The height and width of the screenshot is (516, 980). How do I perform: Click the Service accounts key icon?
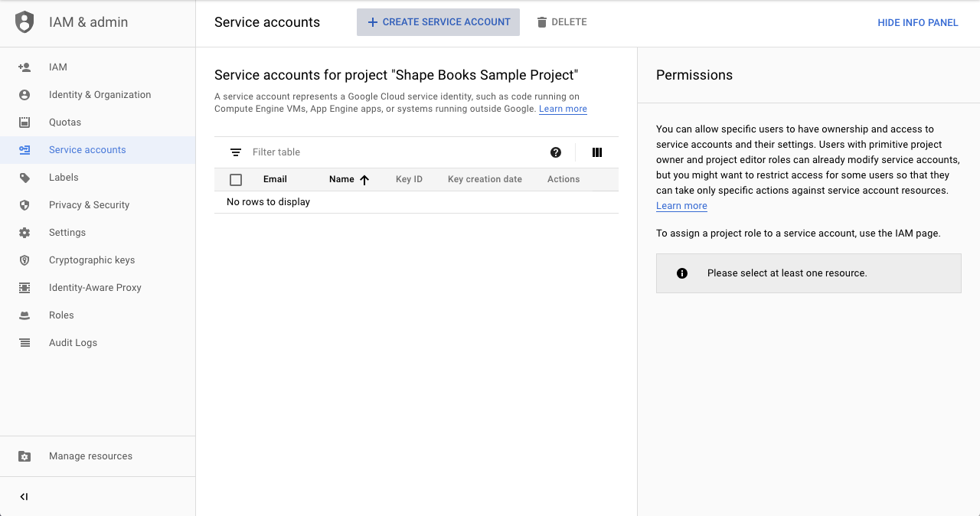point(24,150)
